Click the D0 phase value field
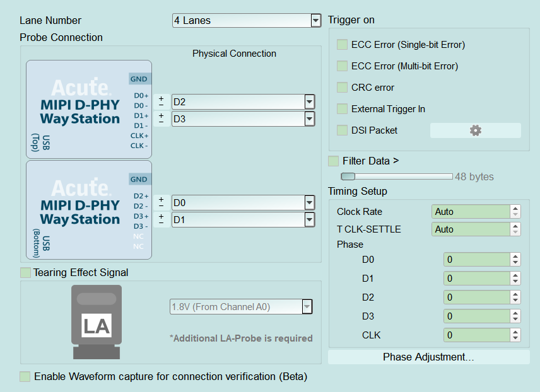This screenshot has height=392, width=540. tap(477, 260)
